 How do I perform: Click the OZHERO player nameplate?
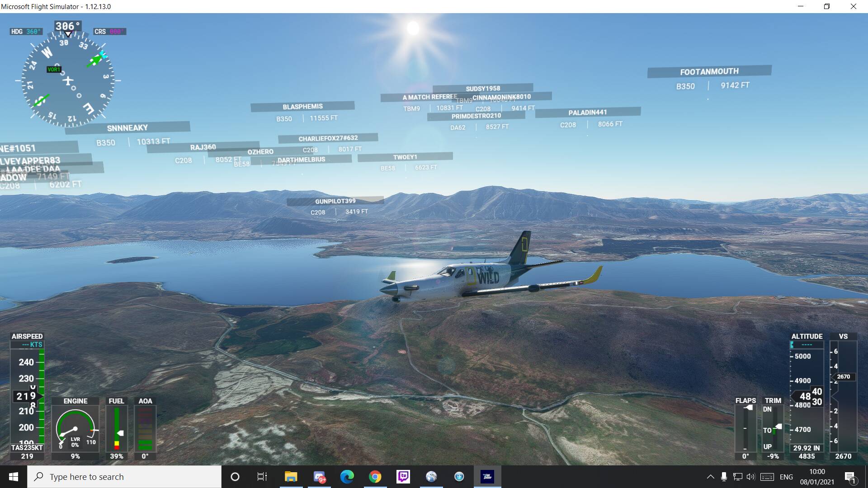pyautogui.click(x=260, y=152)
